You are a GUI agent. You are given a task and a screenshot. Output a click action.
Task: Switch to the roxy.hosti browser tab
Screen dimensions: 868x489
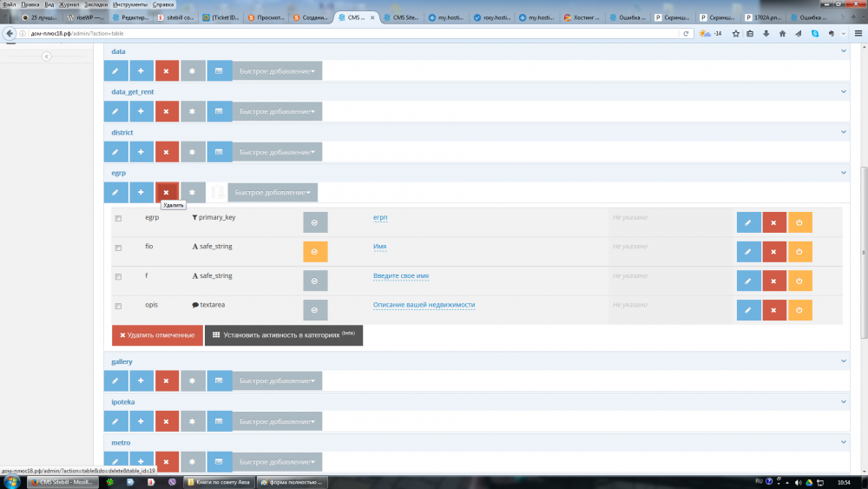491,17
